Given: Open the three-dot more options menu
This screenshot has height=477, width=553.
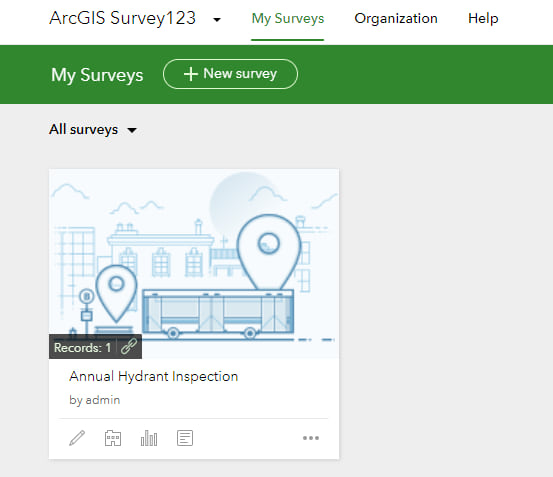Looking at the screenshot, I should 311,438.
